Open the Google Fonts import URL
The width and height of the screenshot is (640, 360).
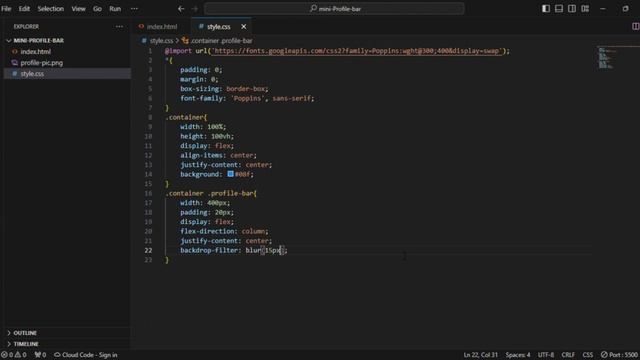click(357, 51)
